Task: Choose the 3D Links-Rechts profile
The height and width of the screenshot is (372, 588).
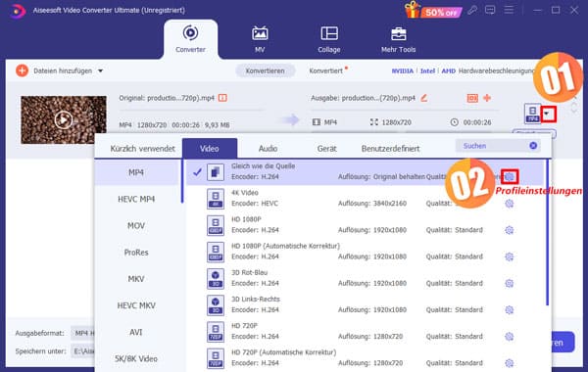Action: pos(365,304)
